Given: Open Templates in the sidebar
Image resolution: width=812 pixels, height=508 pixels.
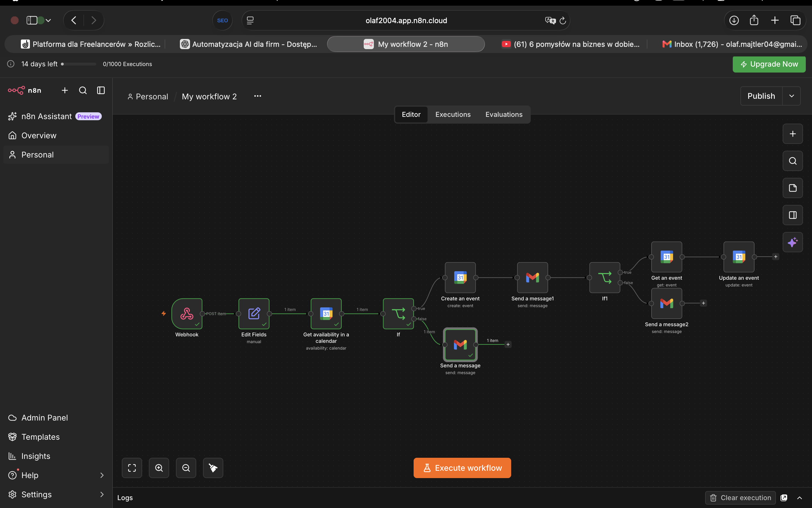Looking at the screenshot, I should tap(40, 437).
